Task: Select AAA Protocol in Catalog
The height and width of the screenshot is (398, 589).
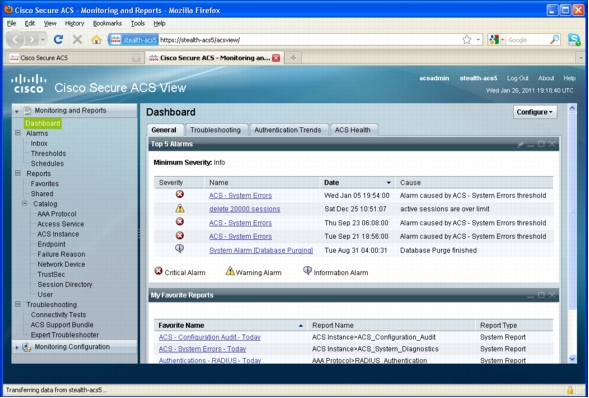Action: pyautogui.click(x=57, y=214)
